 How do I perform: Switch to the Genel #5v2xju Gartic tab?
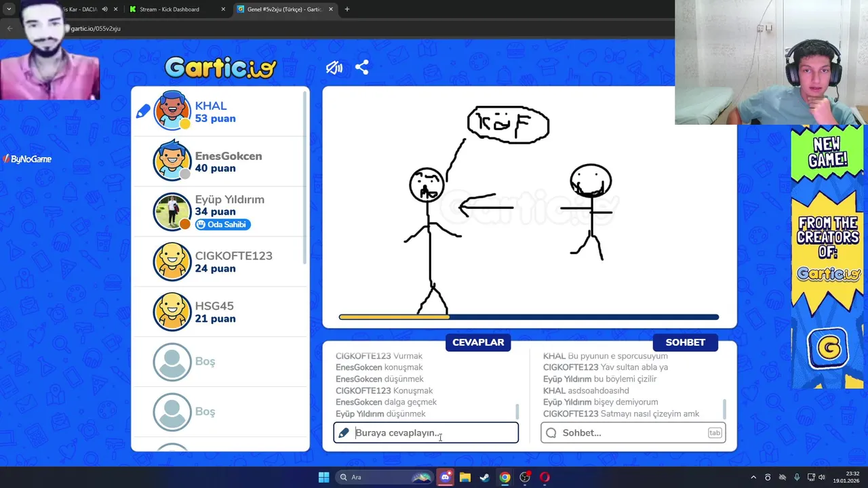[286, 9]
